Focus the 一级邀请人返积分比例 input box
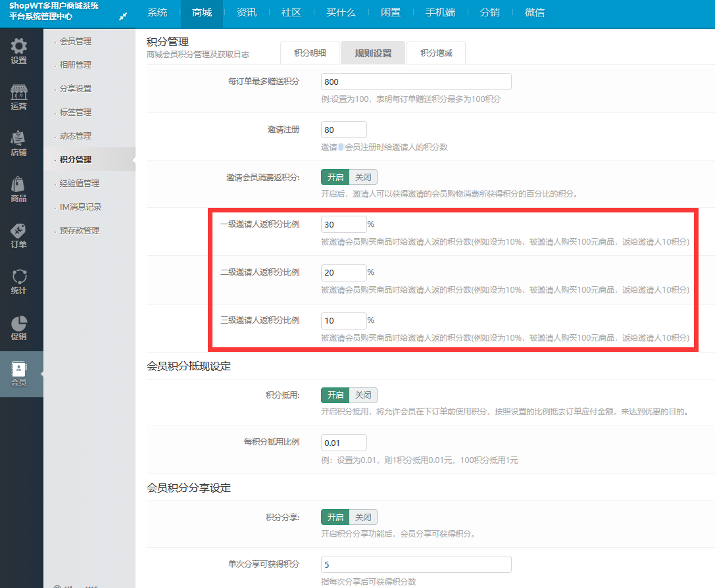715x588 pixels. coord(343,224)
